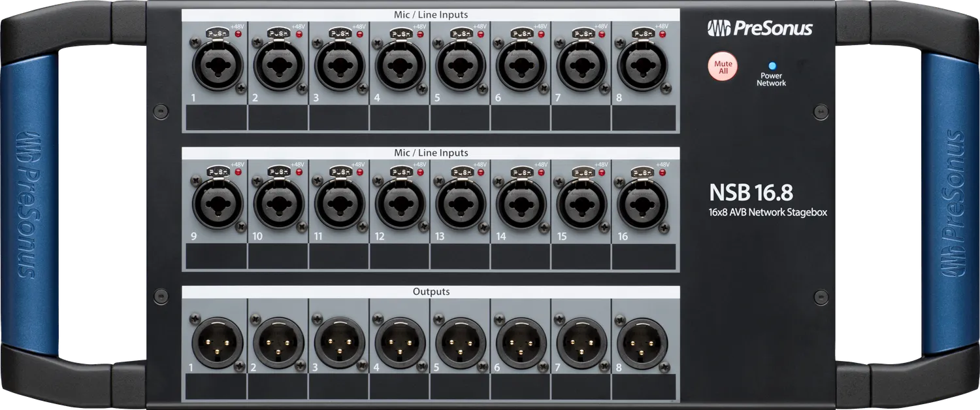This screenshot has height=410, width=980.
Task: Click the combo jack for input 9
Action: tap(218, 203)
